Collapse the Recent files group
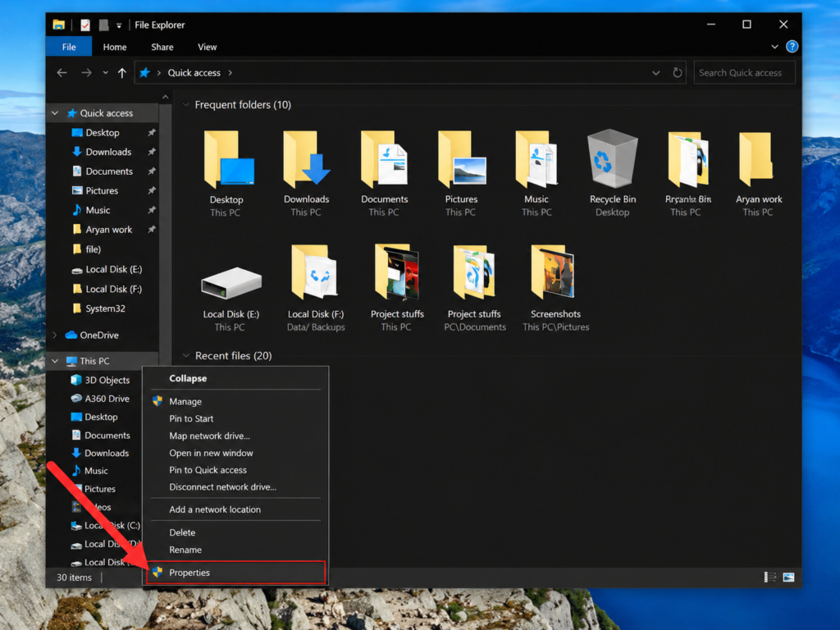The height and width of the screenshot is (630, 840). coord(186,355)
